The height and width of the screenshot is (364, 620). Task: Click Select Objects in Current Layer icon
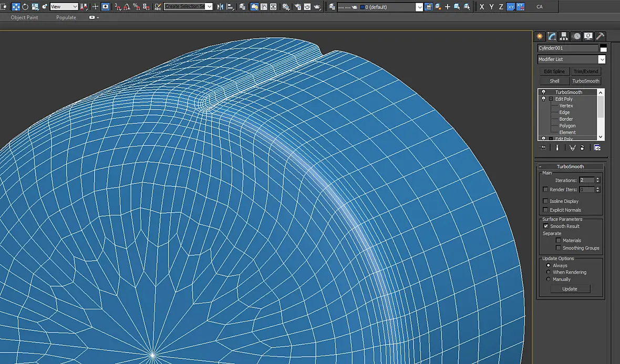(457, 7)
